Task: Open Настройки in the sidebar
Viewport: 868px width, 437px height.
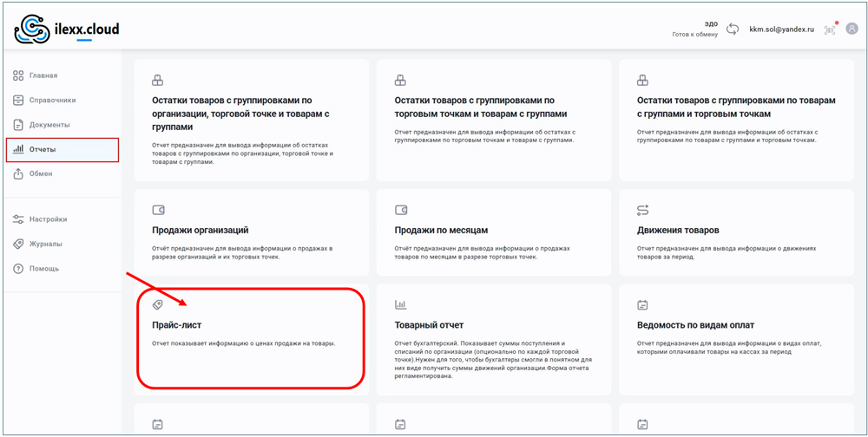Action: tap(48, 219)
